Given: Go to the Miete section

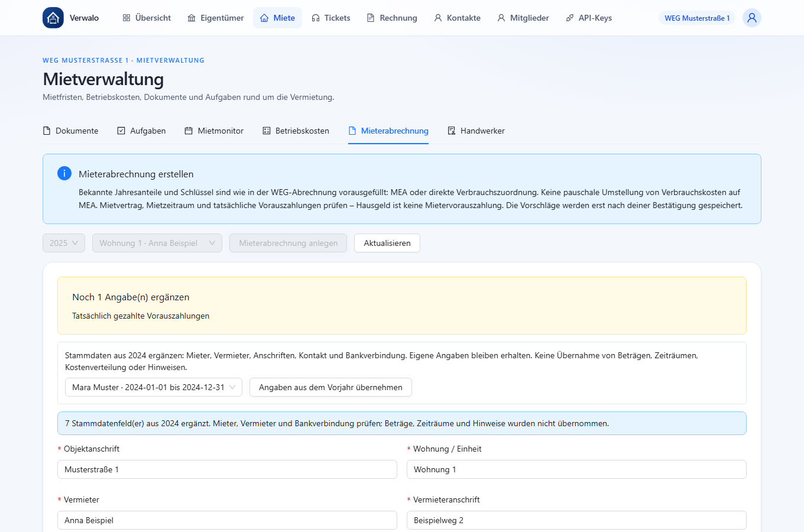Looking at the screenshot, I should (x=277, y=18).
